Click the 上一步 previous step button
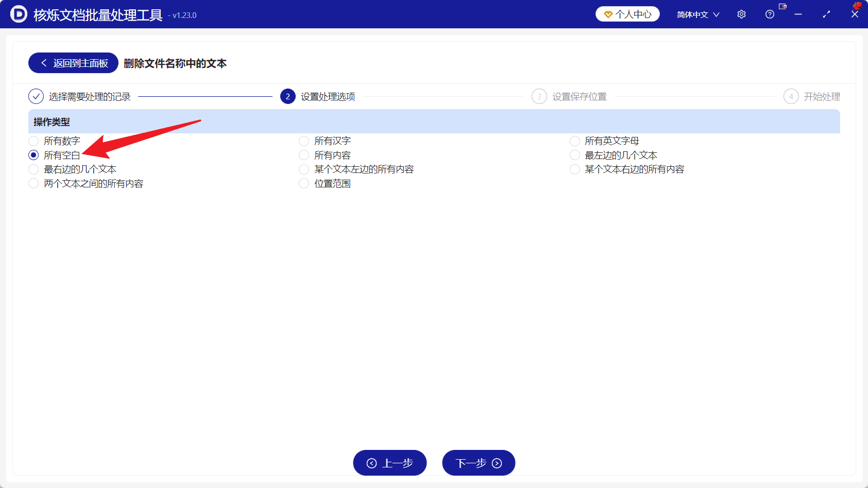The width and height of the screenshot is (868, 488). click(x=390, y=463)
